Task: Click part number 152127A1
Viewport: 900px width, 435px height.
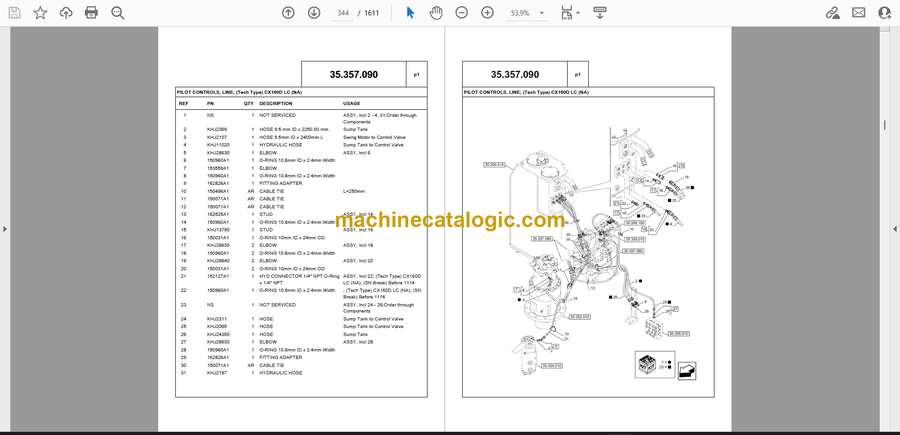Action: 218,276
